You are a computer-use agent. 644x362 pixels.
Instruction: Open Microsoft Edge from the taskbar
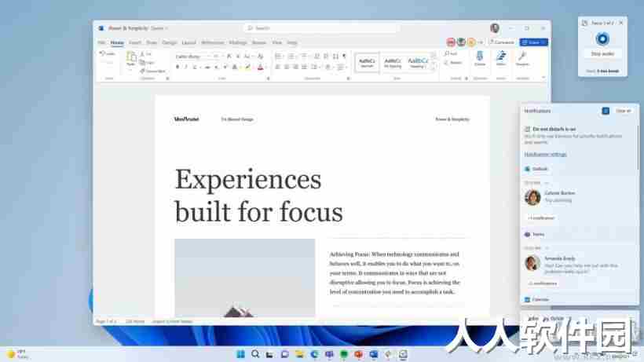click(315, 354)
